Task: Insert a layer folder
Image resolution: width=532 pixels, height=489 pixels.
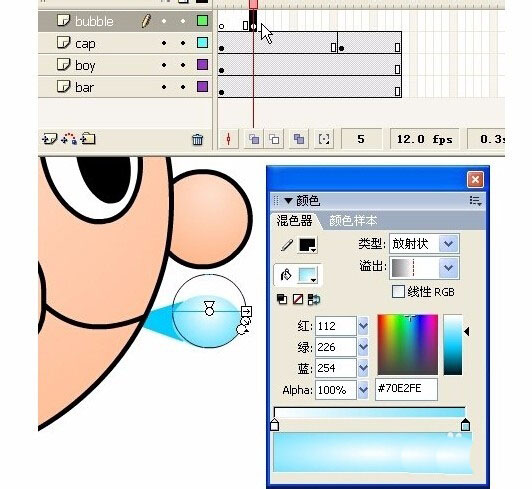Action: pos(88,139)
